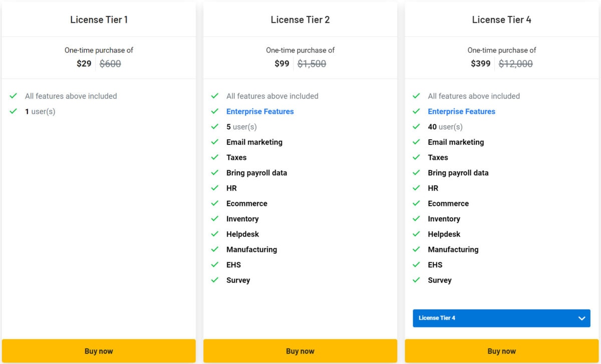The height and width of the screenshot is (364, 601).
Task: Expand the License Tier 4 dropdown
Action: pyautogui.click(x=501, y=318)
